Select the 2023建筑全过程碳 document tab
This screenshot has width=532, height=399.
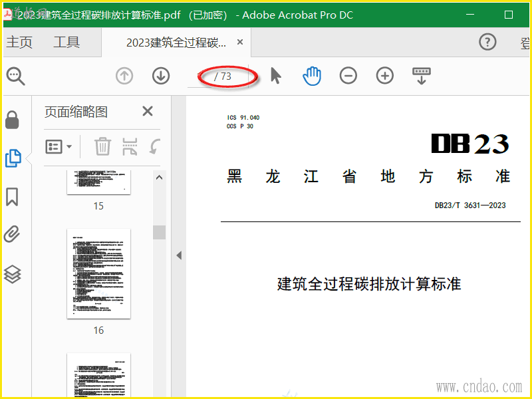[x=176, y=43]
